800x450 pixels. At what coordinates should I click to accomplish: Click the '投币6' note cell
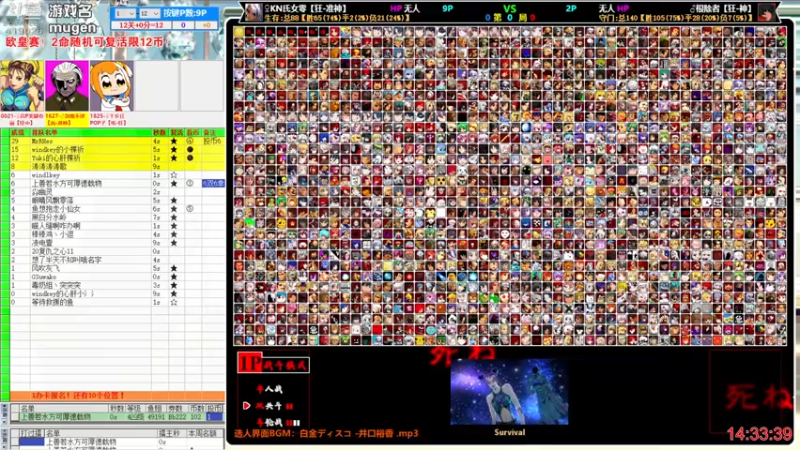[212, 141]
